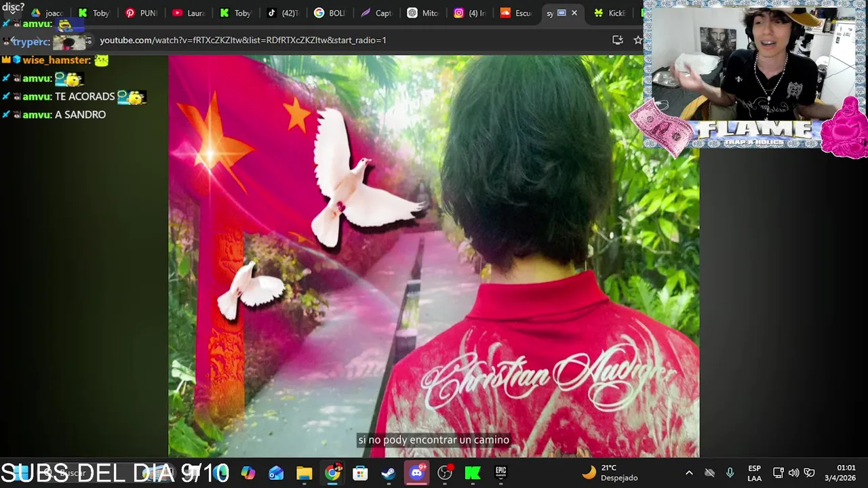The image size is (868, 488).
Task: Open the PUNI Pinterest tab
Action: [x=141, y=13]
